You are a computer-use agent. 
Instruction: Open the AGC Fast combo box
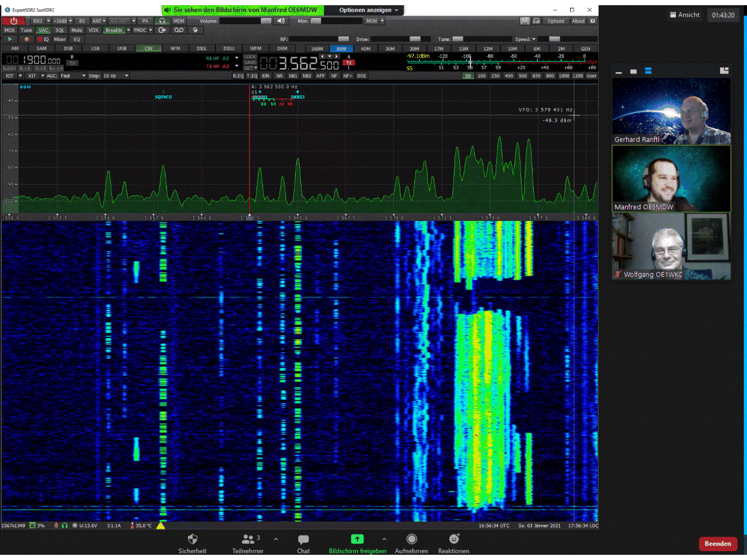point(73,76)
